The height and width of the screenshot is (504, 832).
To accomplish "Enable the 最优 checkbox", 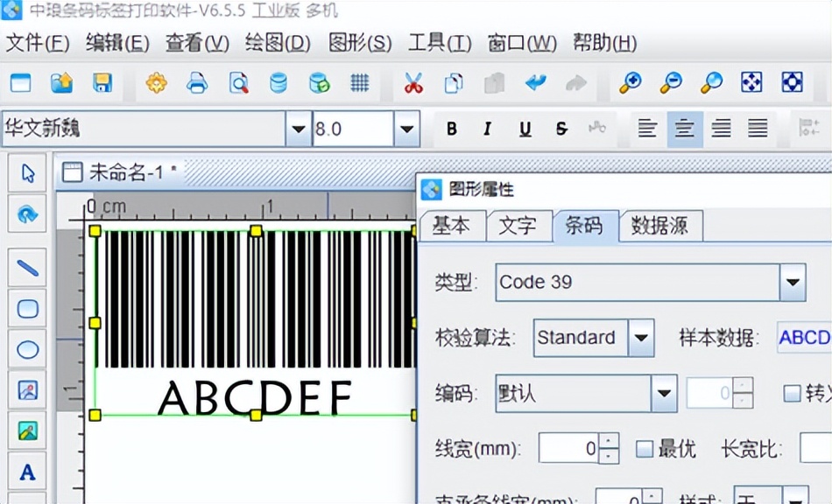I will pos(645,449).
